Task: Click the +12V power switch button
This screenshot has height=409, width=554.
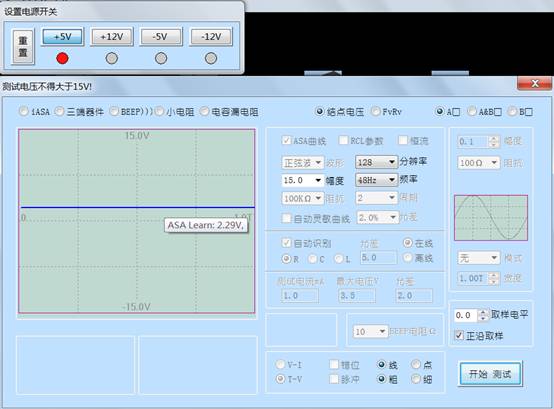Action: click(x=112, y=36)
